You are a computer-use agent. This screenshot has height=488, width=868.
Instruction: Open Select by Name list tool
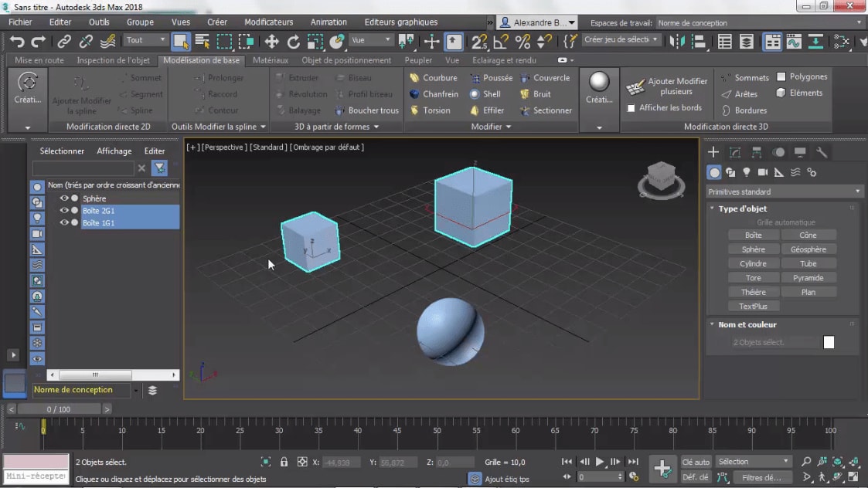(202, 42)
